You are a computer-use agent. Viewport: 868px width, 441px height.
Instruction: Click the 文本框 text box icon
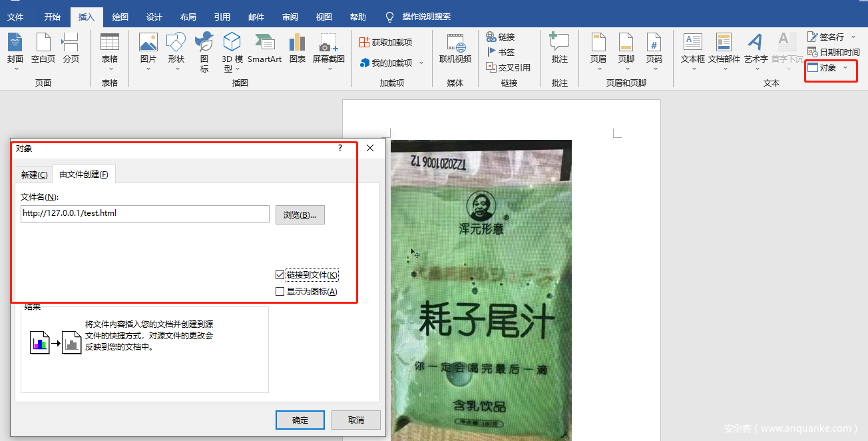(692, 44)
